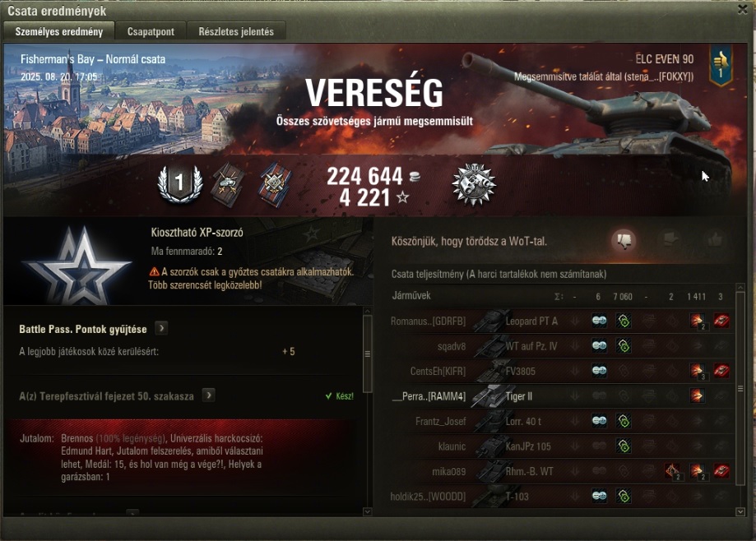756x541 pixels.
Task: Click the mika089 player name
Action: (x=448, y=472)
